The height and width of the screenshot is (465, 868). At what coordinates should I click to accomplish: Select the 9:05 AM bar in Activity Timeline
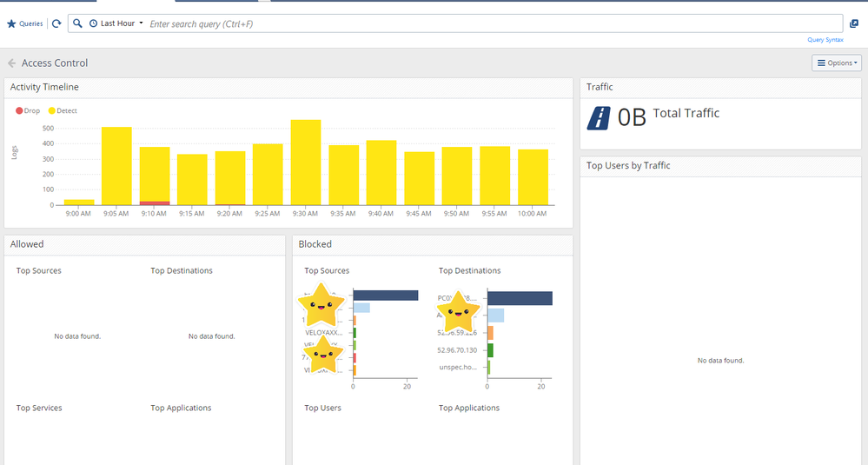[x=116, y=166]
